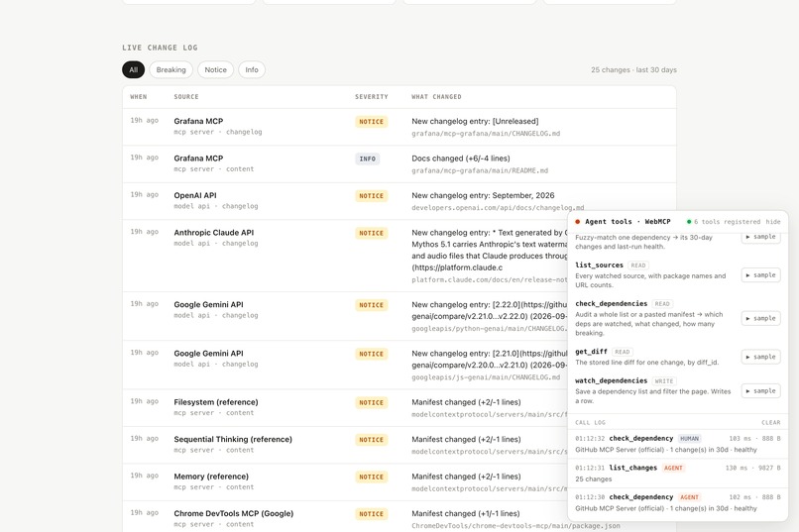The height and width of the screenshot is (532, 799).
Task: Open googleapis/js-genai/main/CHANGELOG.md path
Action: click(486, 377)
